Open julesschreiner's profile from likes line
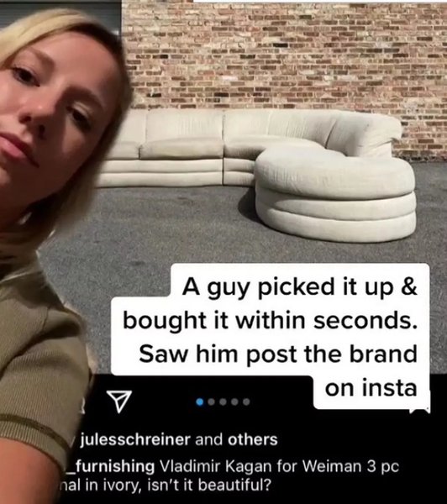Screen dimensions: 447x504 click(x=135, y=439)
